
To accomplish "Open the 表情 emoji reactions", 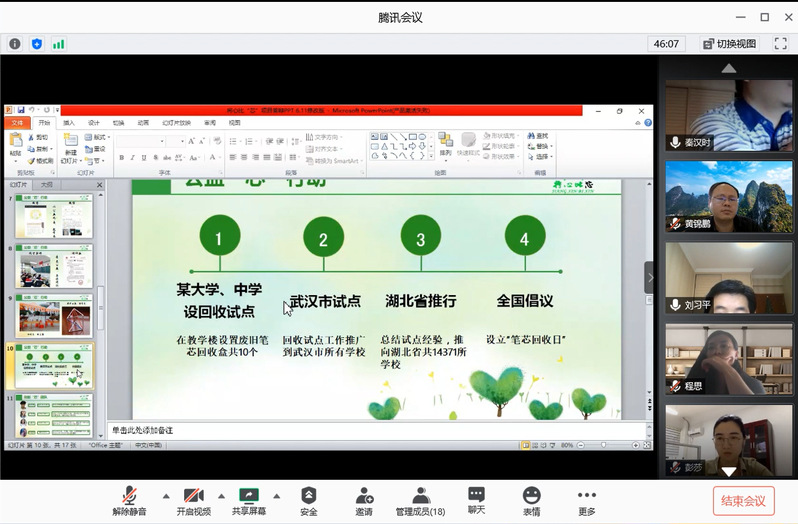I will (531, 501).
